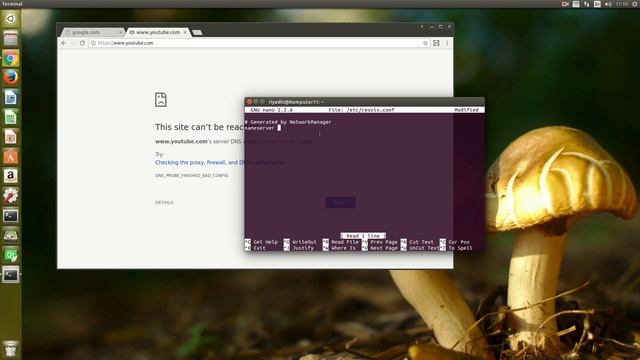Open the clock indicator in top panel
Image resolution: width=640 pixels, height=360 pixels.
pyautogui.click(x=622, y=4)
